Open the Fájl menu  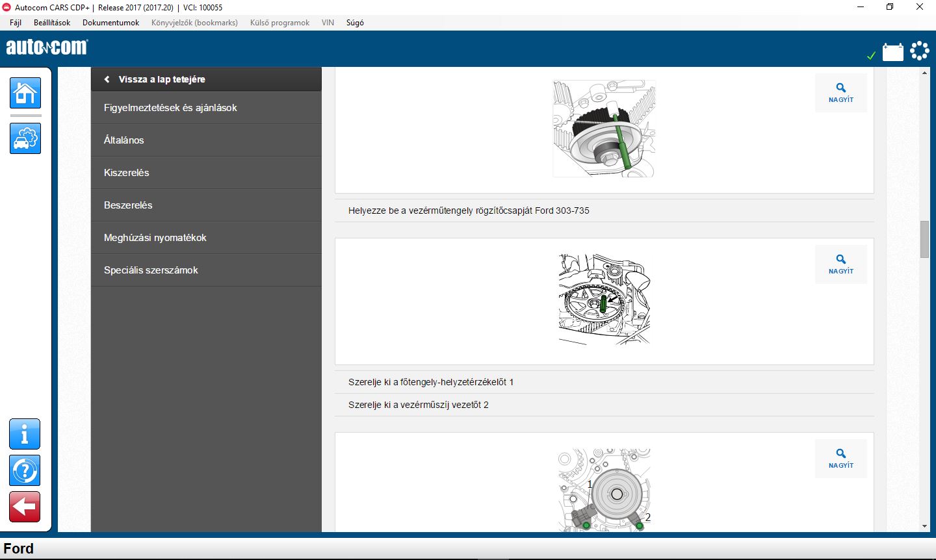pos(16,23)
